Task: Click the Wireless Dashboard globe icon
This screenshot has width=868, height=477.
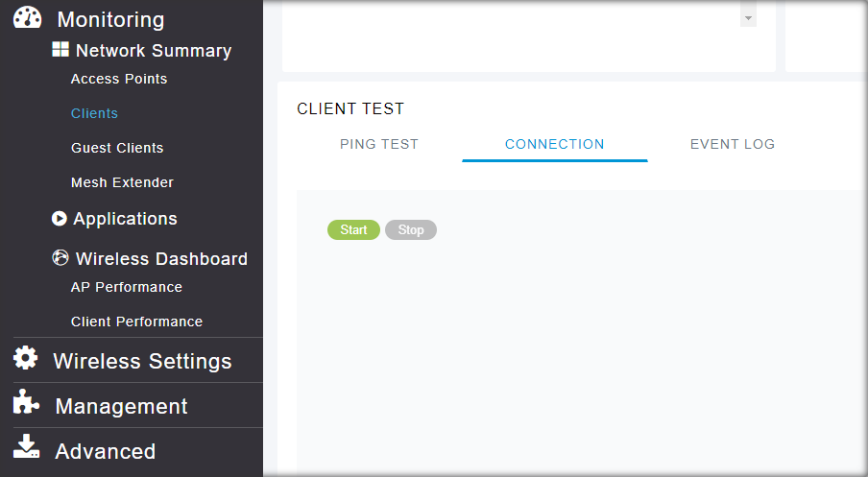Action: [x=60, y=258]
